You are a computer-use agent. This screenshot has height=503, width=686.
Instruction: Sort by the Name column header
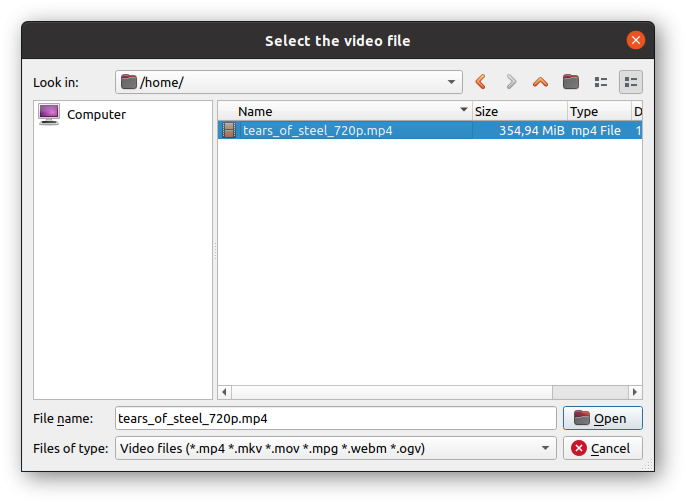click(x=345, y=112)
